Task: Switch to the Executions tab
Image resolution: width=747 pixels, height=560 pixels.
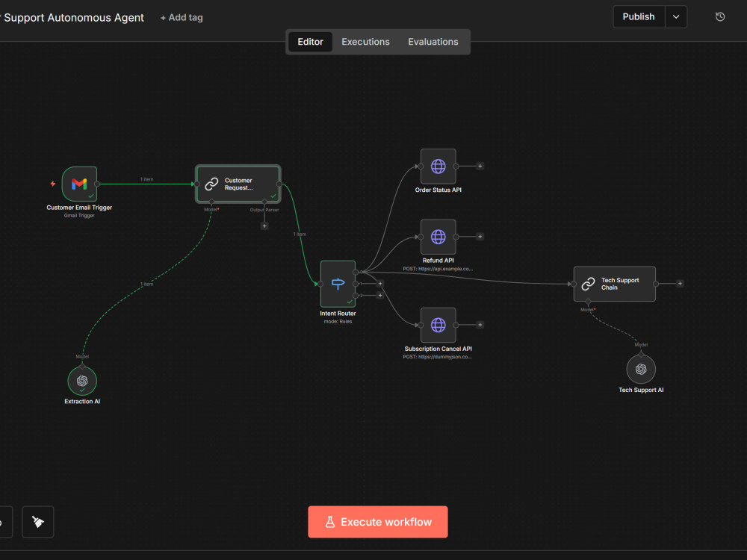Action: pyautogui.click(x=365, y=42)
